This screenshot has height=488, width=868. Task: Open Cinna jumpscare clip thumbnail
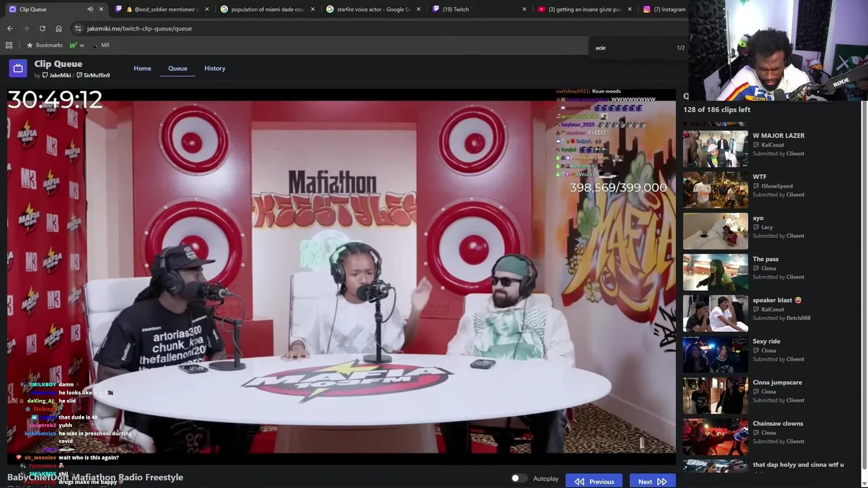[715, 395]
